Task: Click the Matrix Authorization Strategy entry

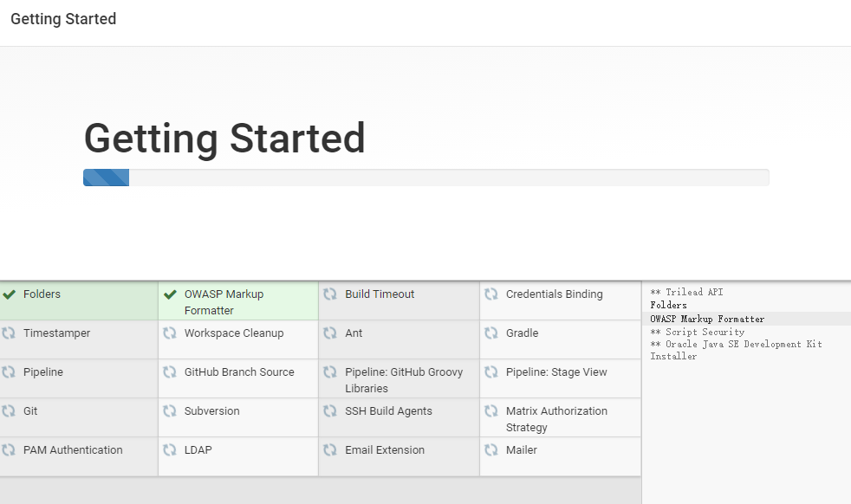Action: [560, 417]
